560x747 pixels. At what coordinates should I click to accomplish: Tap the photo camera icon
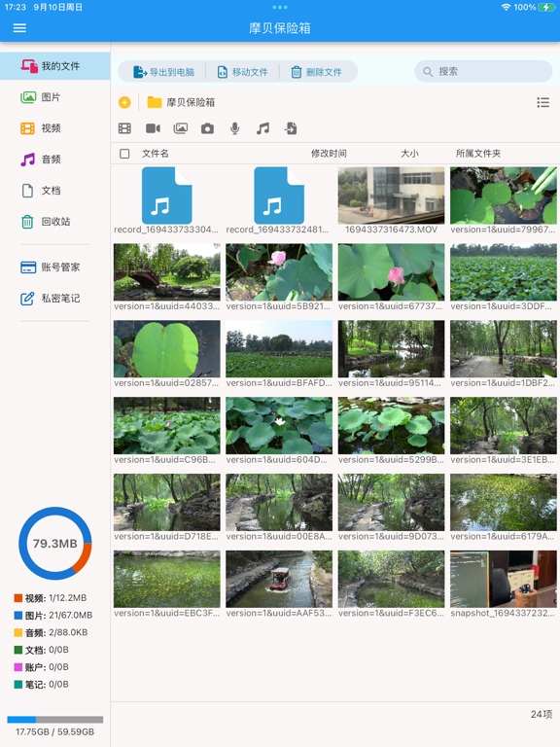[x=208, y=128]
